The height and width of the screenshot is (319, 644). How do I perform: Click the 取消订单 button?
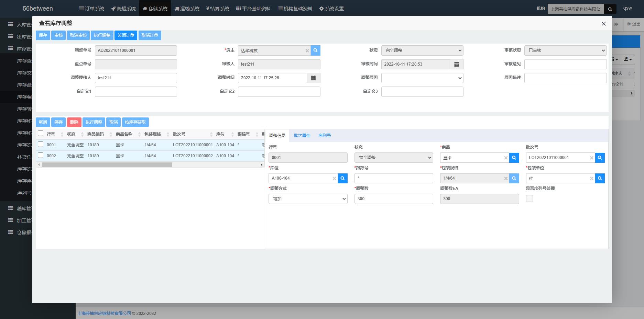[150, 35]
